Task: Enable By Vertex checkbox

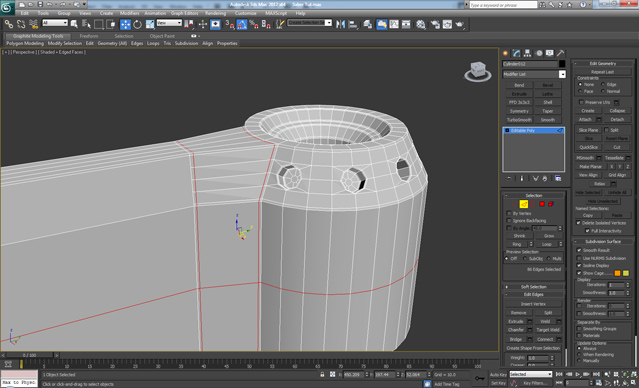Action: [509, 213]
